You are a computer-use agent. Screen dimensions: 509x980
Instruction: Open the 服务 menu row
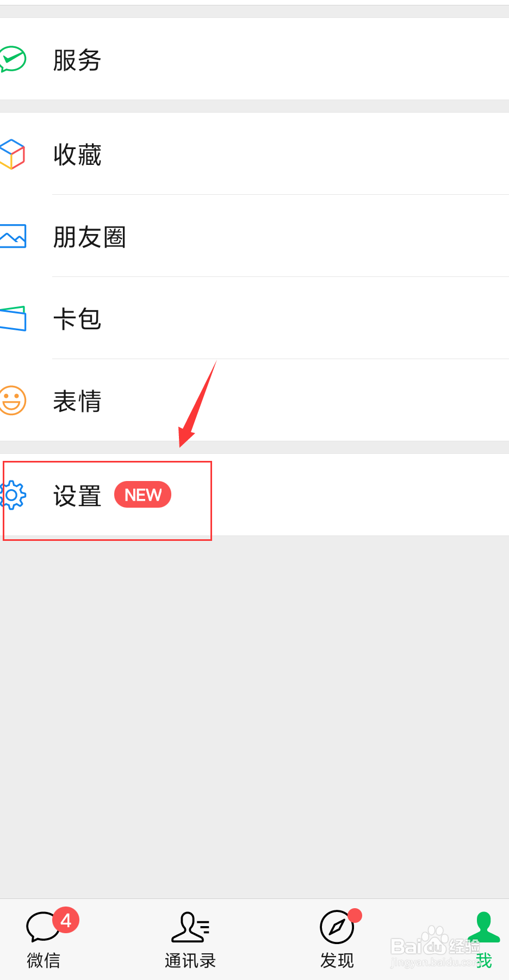coord(254,59)
